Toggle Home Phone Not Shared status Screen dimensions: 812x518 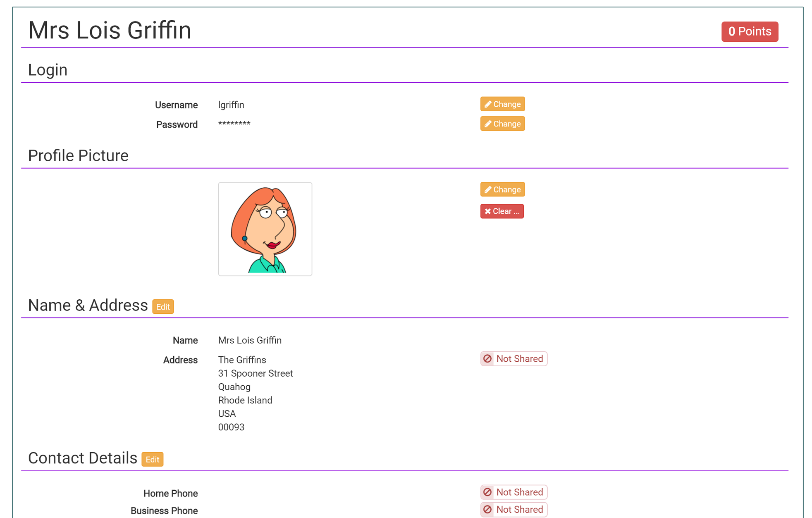pos(514,492)
